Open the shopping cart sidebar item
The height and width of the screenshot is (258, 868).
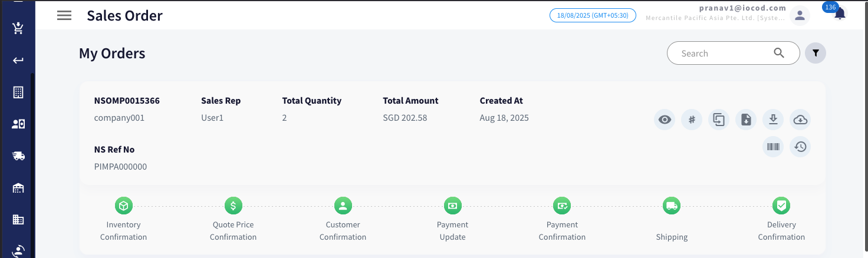tap(18, 28)
